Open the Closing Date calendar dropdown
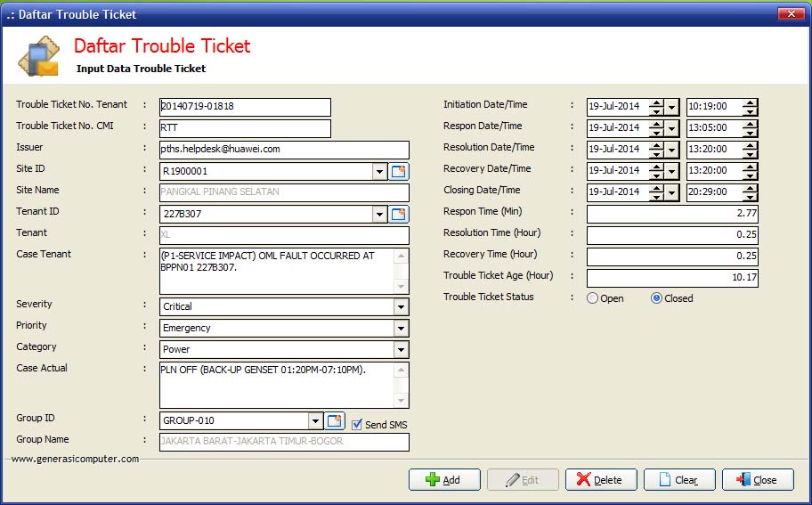 (x=672, y=192)
